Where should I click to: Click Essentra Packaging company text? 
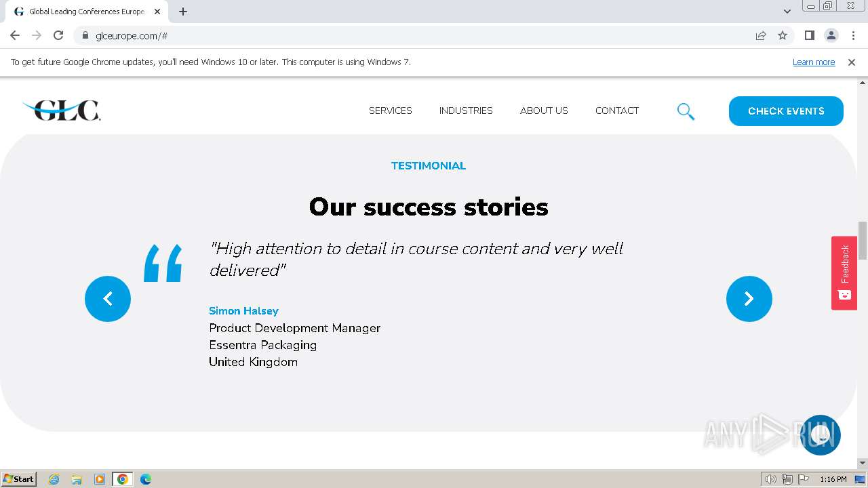[x=262, y=345]
